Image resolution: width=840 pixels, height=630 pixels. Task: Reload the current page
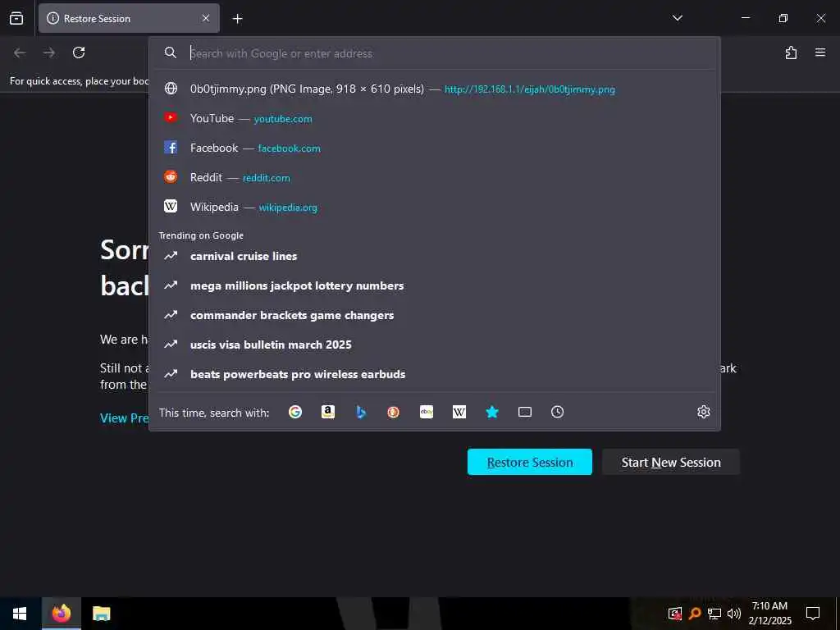79,52
